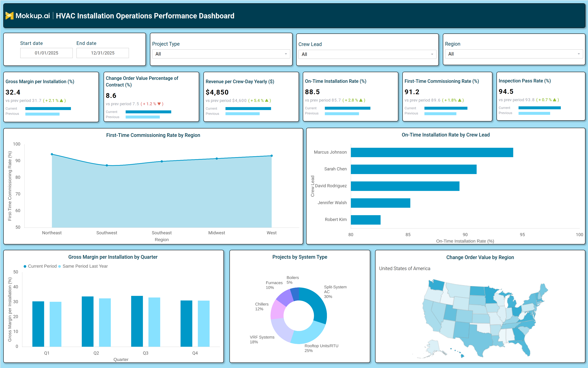The width and height of the screenshot is (588, 368).
Task: Click the Gross Margin per Installation by Quarter title
Action: point(113,257)
